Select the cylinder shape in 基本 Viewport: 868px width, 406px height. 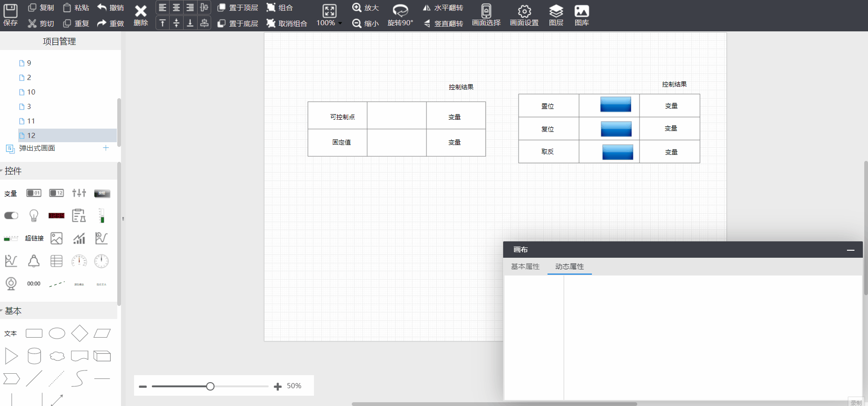pyautogui.click(x=34, y=356)
